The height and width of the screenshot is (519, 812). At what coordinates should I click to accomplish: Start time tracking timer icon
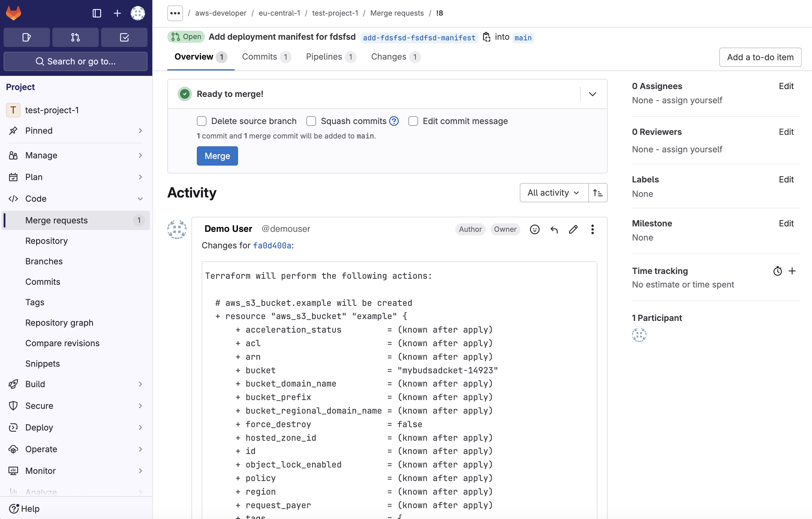point(777,271)
